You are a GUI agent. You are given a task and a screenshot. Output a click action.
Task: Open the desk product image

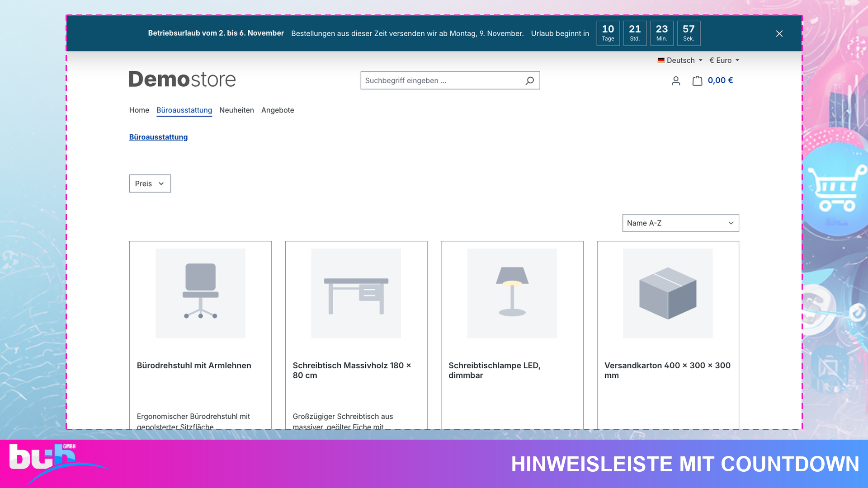(x=356, y=293)
